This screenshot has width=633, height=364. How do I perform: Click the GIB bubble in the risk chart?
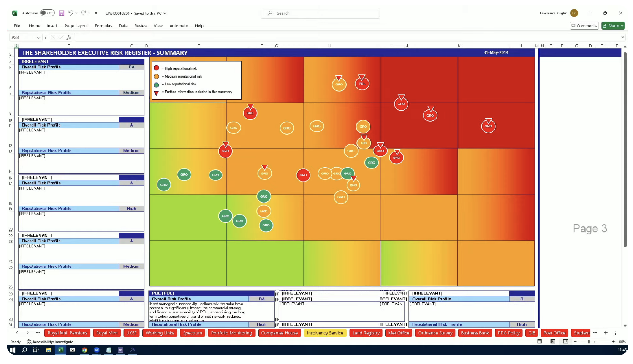[x=364, y=143]
